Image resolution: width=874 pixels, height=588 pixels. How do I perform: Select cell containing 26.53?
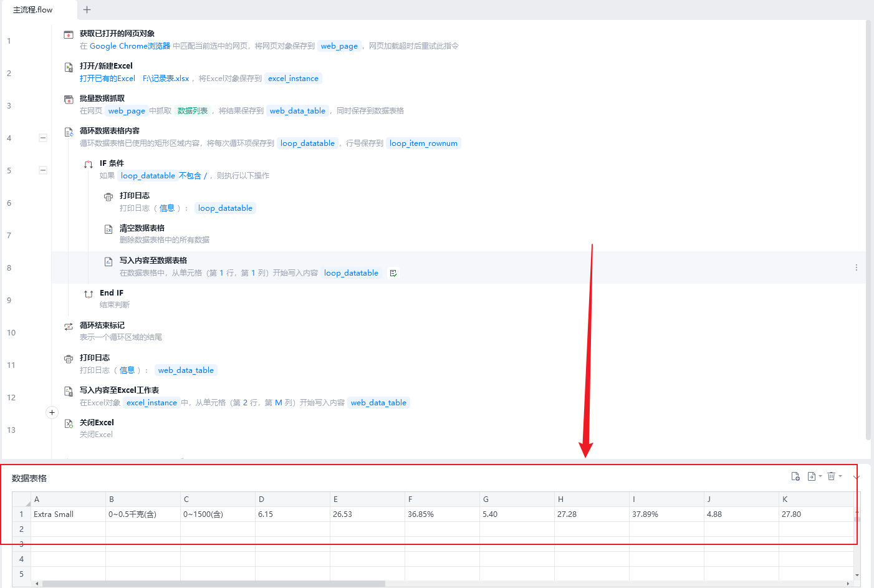(x=367, y=514)
